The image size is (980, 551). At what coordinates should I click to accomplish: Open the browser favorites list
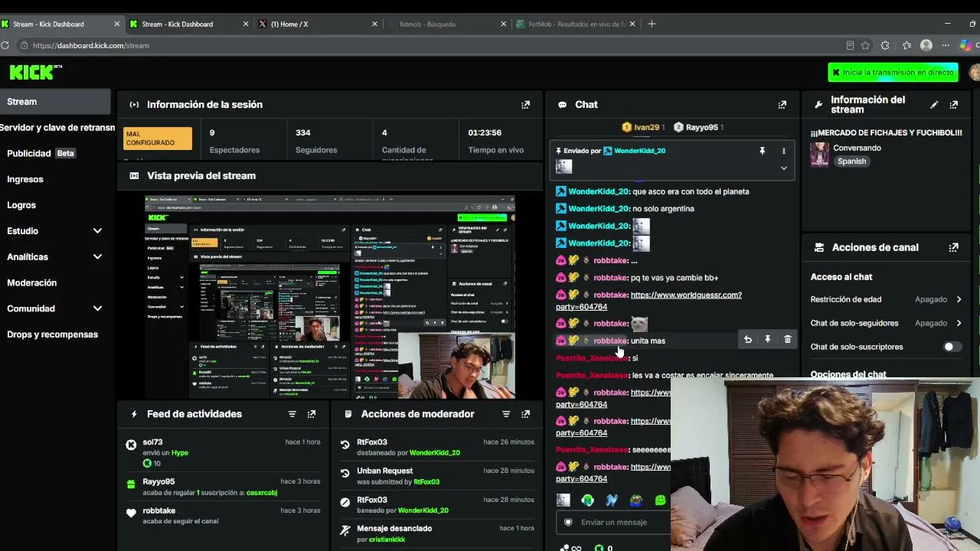pyautogui.click(x=906, y=45)
